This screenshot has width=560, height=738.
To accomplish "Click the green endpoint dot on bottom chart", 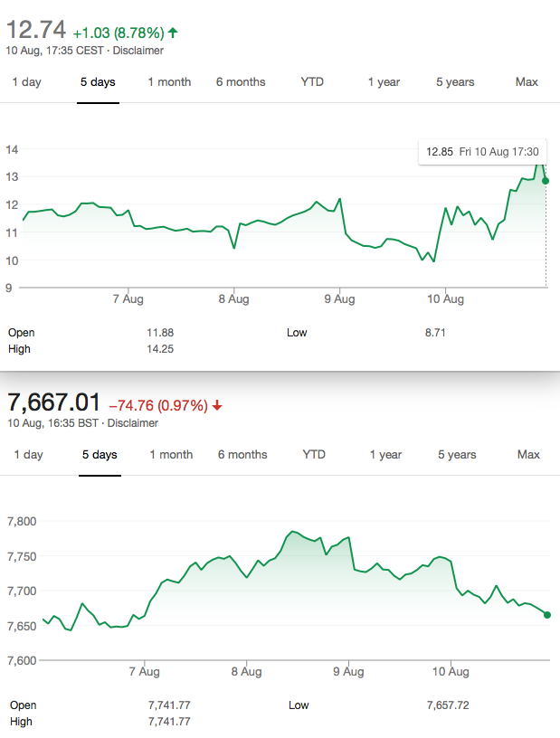I will click(547, 615).
